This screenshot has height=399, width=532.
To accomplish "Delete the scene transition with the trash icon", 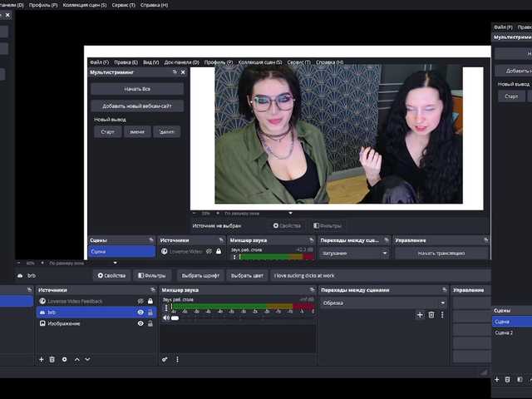I will click(x=431, y=315).
